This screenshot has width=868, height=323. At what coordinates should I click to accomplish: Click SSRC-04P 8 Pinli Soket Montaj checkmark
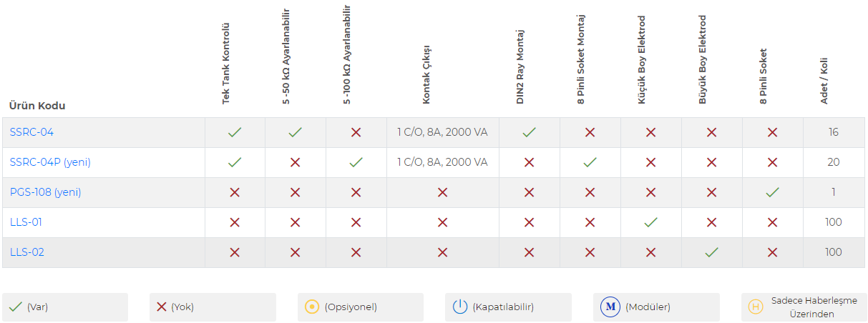[590, 162]
